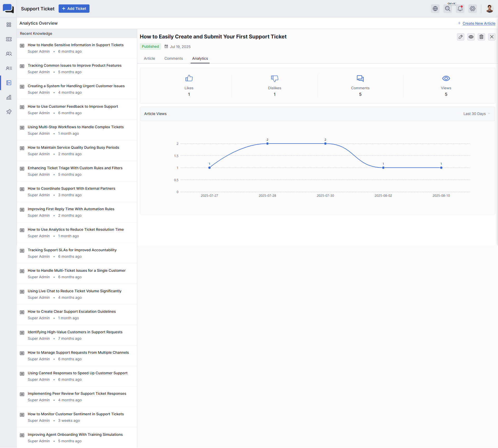498x448 pixels.
Task: Switch to the Article tab
Action: 149,58
